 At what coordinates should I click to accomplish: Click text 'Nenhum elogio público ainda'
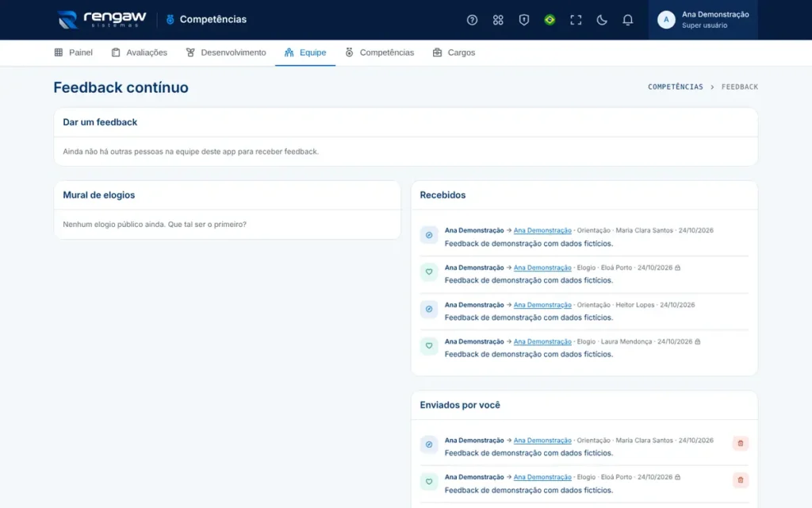[113, 225]
